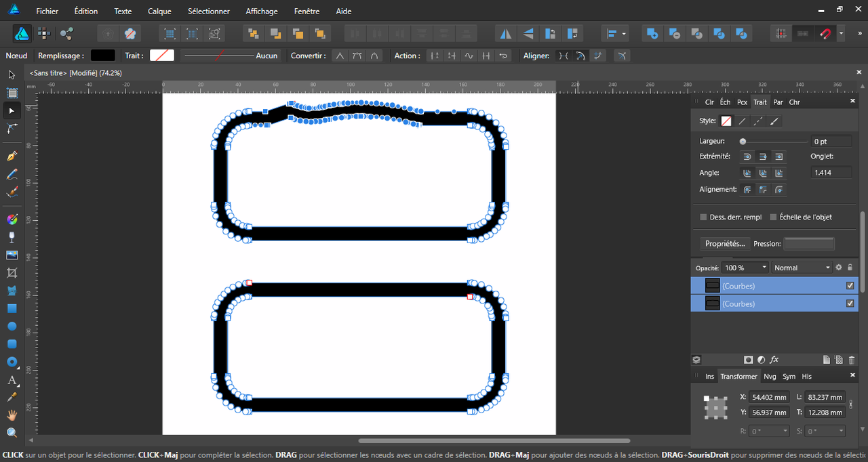
Task: Select the Corner tool
Action: [x=12, y=128]
